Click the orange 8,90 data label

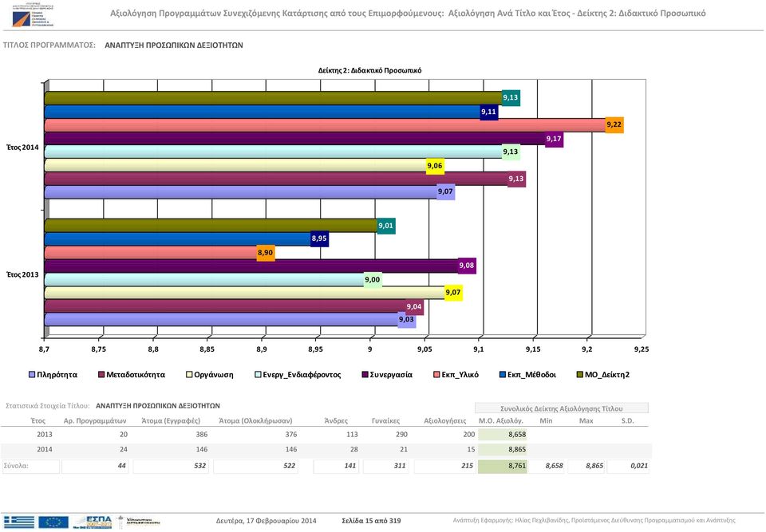click(265, 253)
